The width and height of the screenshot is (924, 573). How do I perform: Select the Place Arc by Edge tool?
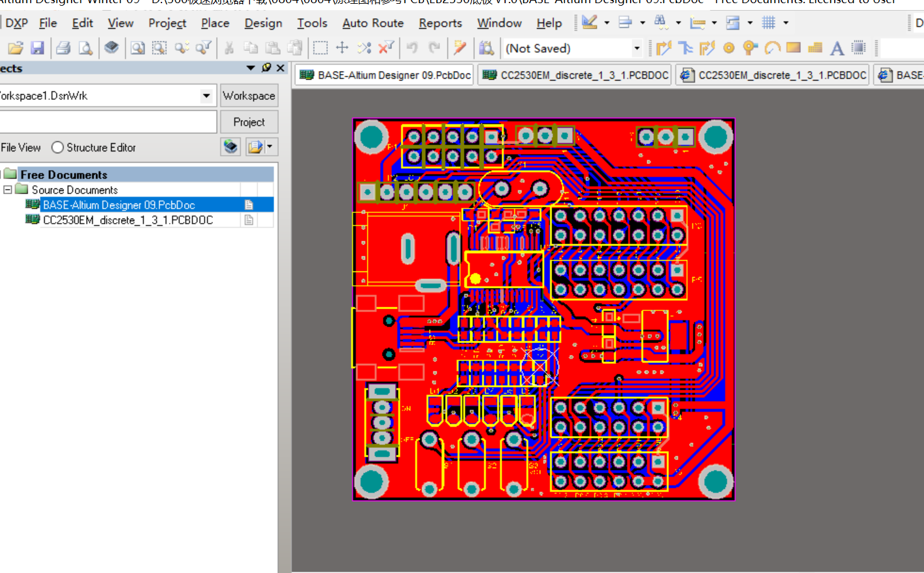click(772, 48)
